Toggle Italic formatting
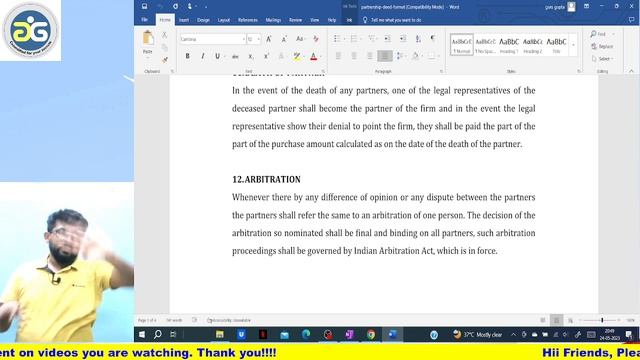Viewport: 640px width, 360px height. [202, 56]
